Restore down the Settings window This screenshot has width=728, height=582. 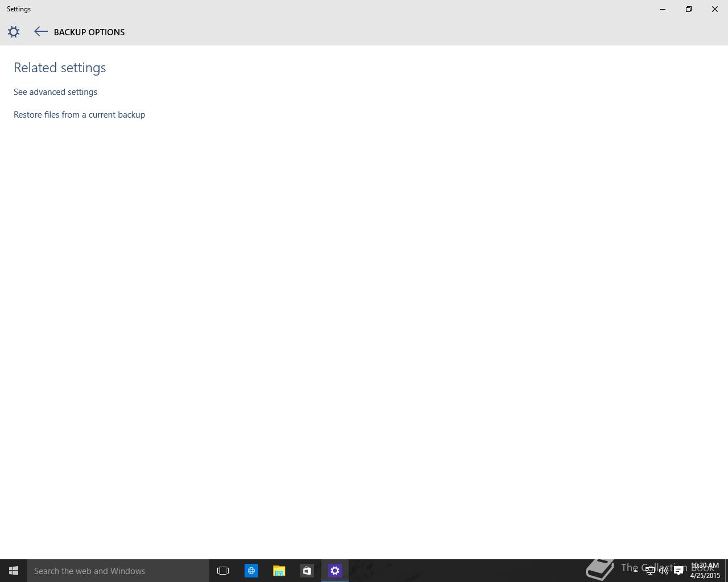click(689, 9)
